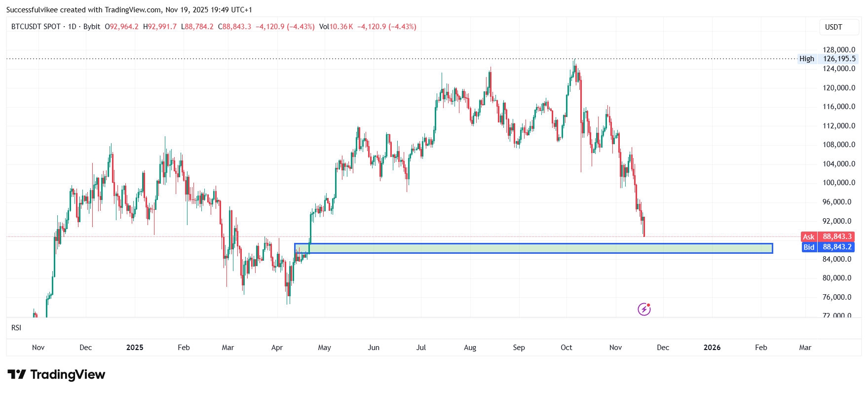Click the 2026 label on time axis
Image resolution: width=868 pixels, height=393 pixels.
pos(712,348)
